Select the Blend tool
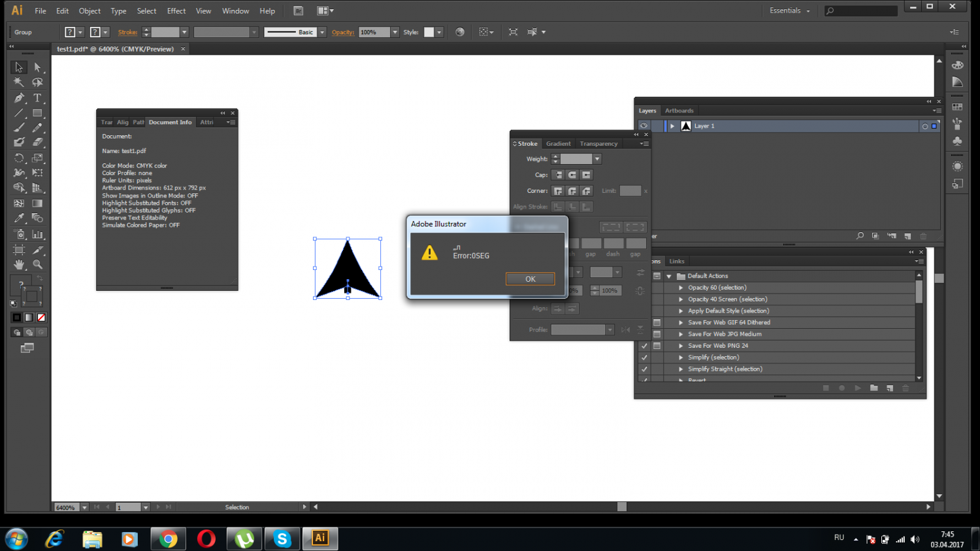The image size is (980, 551). point(37,218)
